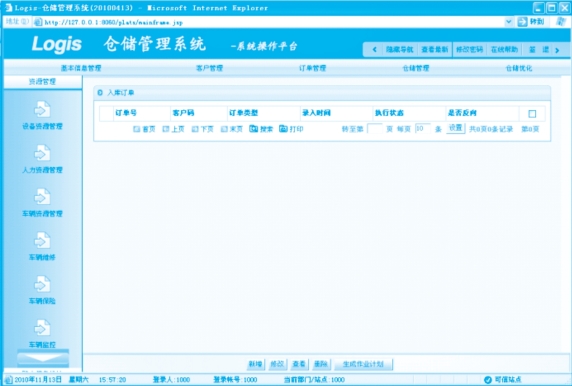Click the IE page icon in address bar
Viewport: 572px width, 386px height.
[x=38, y=22]
